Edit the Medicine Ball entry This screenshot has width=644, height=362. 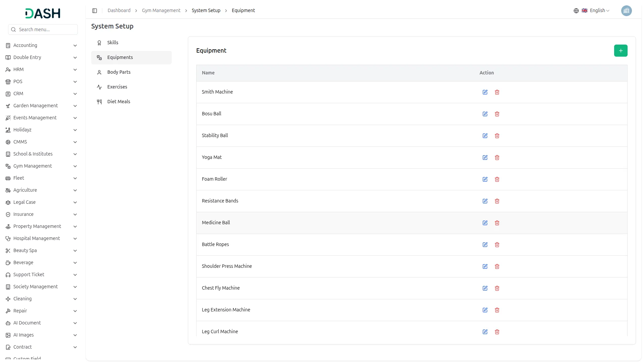pyautogui.click(x=485, y=223)
